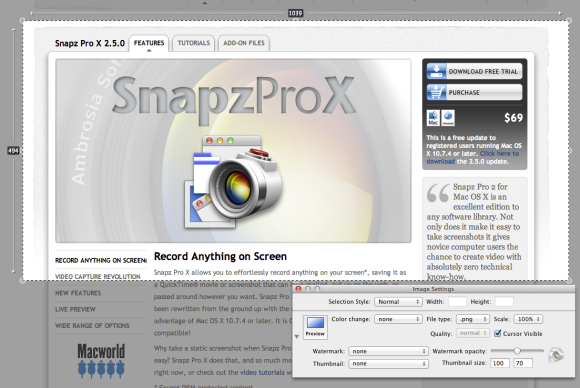Open the Scale 100% dropdown
Screen dimensions: 580x388
pyautogui.click(x=528, y=319)
